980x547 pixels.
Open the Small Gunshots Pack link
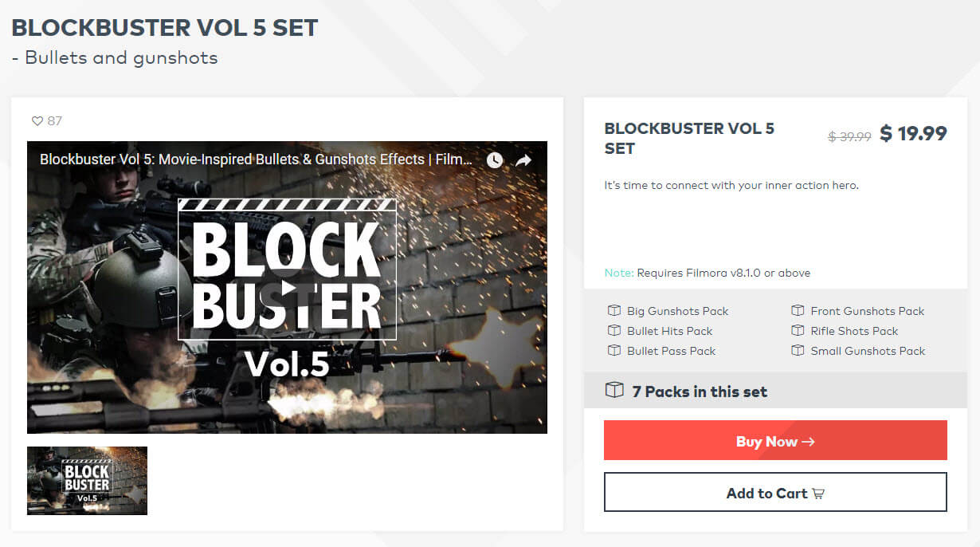tap(868, 351)
